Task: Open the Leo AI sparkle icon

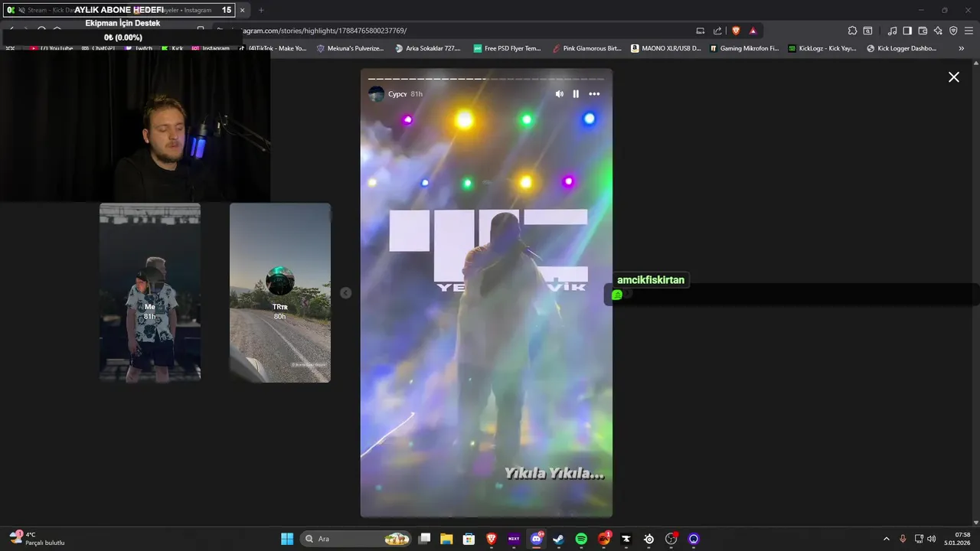Action: (938, 31)
